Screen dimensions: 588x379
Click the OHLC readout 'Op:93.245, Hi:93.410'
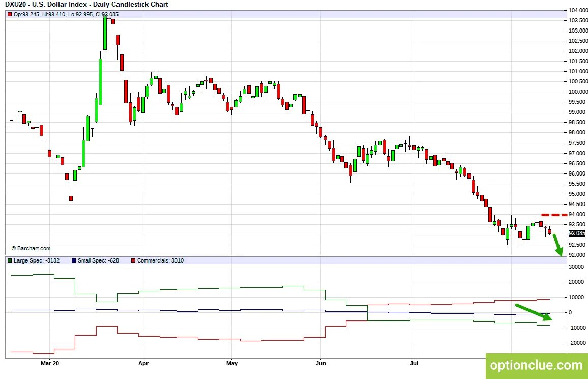(x=40, y=15)
